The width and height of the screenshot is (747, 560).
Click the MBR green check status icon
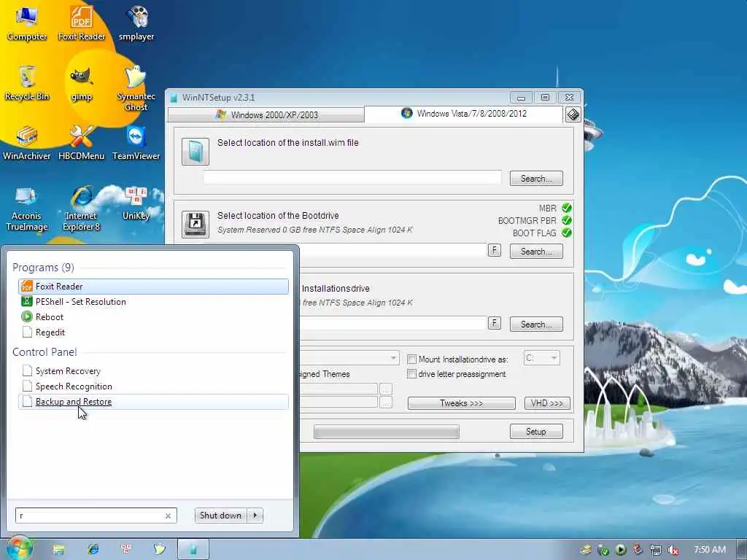click(x=566, y=208)
